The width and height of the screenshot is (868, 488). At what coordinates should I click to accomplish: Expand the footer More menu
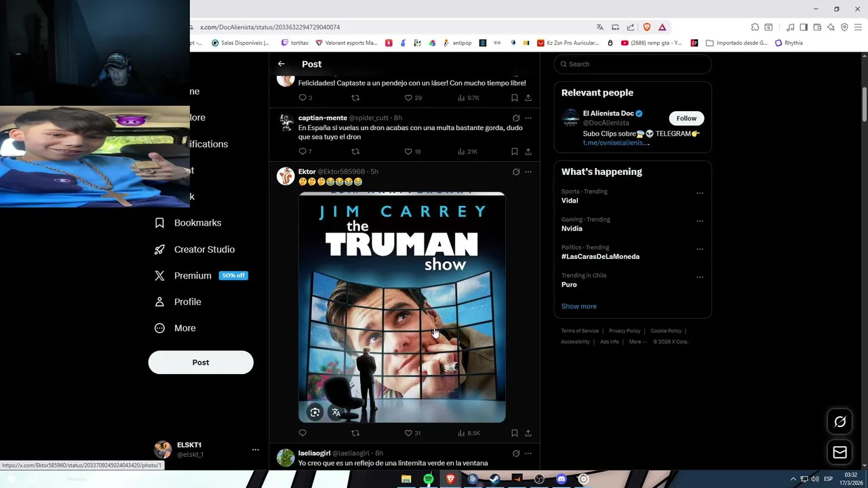click(637, 342)
